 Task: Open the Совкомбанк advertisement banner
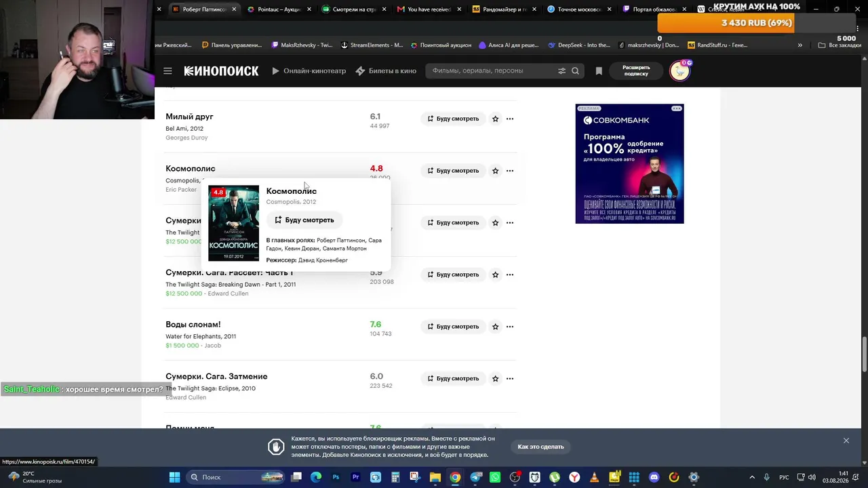[x=629, y=163]
